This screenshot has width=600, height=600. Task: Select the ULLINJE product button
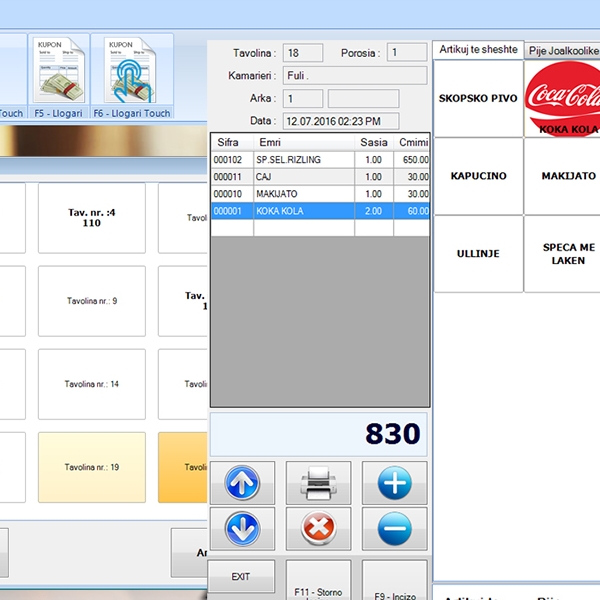click(479, 254)
